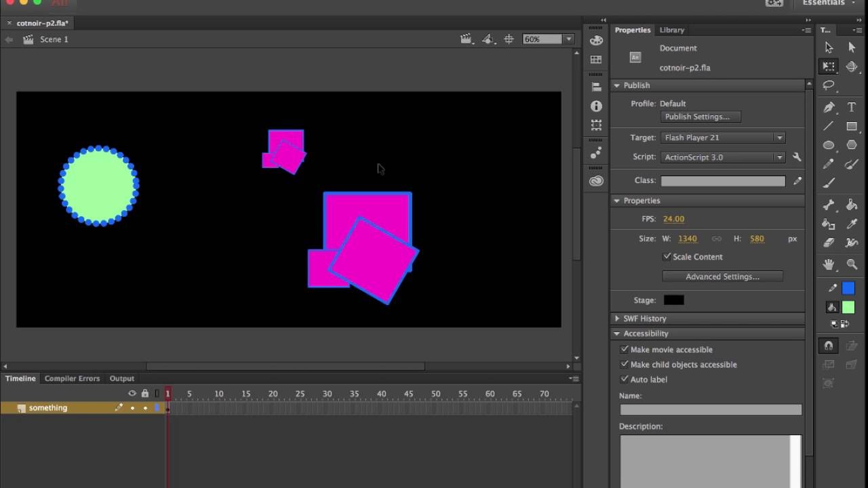
Task: Open the Publish settings wrench icon
Action: [x=797, y=157]
